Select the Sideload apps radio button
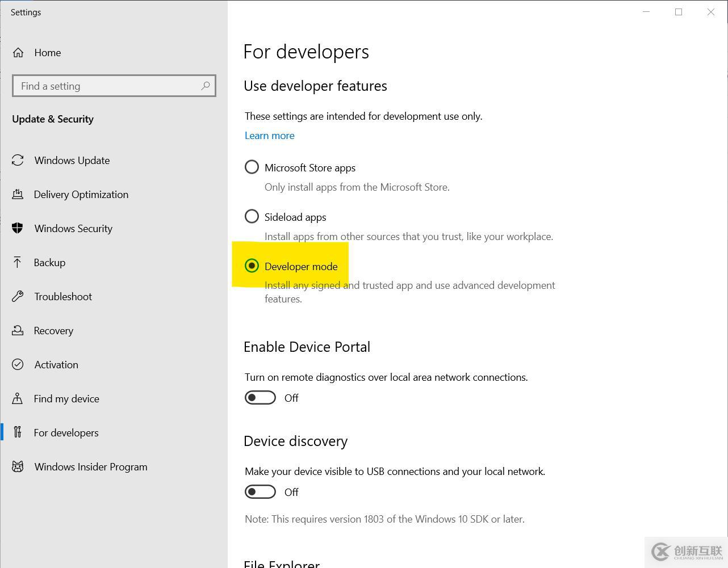This screenshot has width=728, height=568. click(x=252, y=216)
